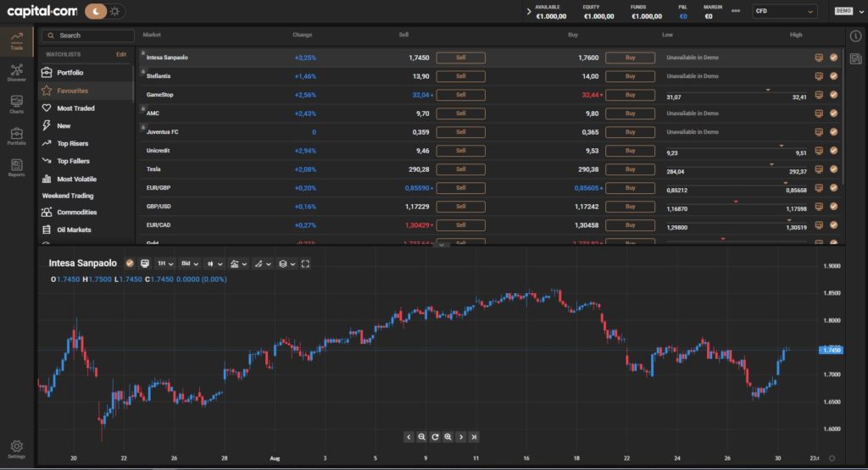
Task: Buy Tesla
Action: (x=630, y=169)
